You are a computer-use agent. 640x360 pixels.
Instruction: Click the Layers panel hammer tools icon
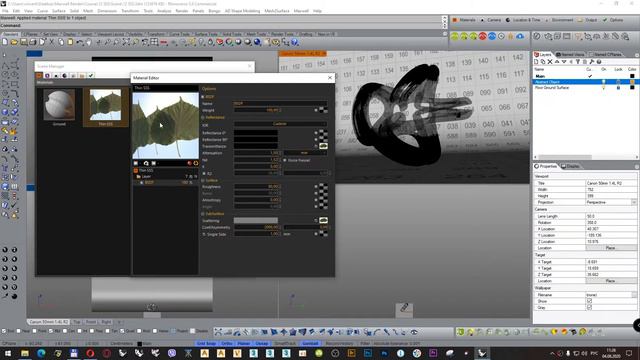pyautogui.click(x=591, y=62)
